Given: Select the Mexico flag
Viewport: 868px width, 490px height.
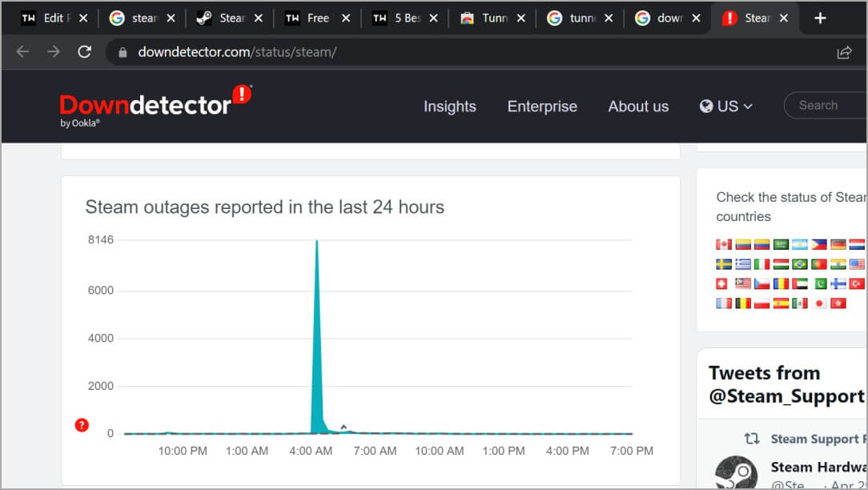Looking at the screenshot, I should 799,303.
